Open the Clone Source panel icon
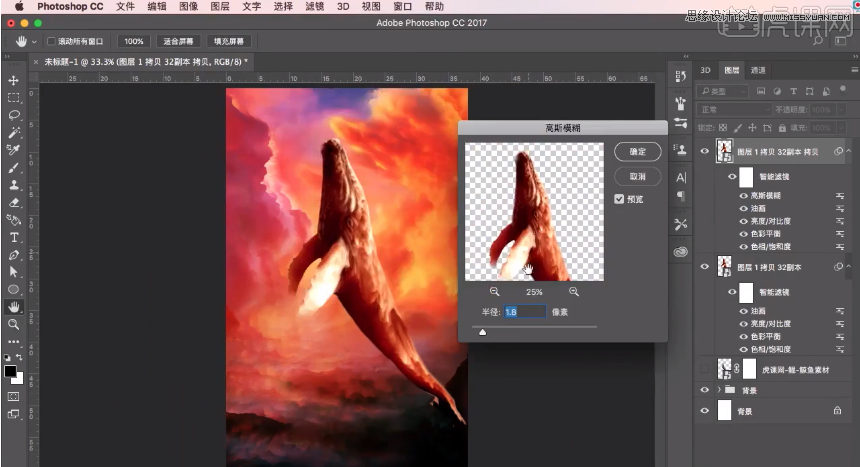This screenshot has height=467, width=860. coord(681,150)
